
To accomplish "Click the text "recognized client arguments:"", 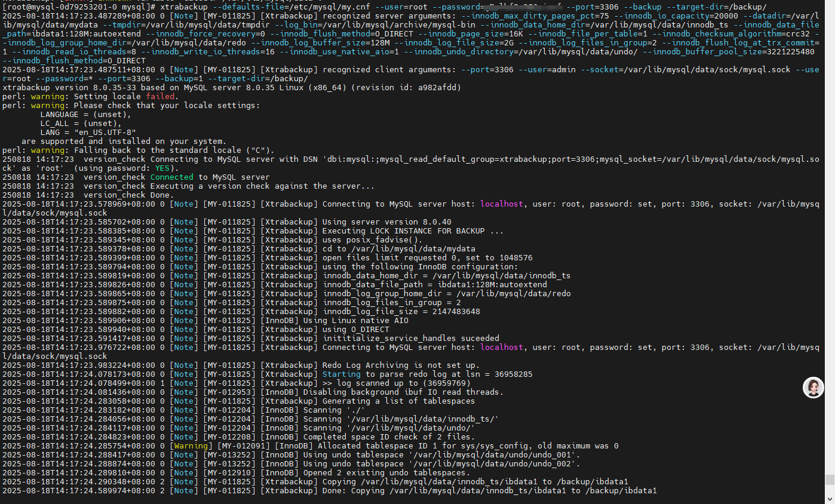I will coord(389,70).
